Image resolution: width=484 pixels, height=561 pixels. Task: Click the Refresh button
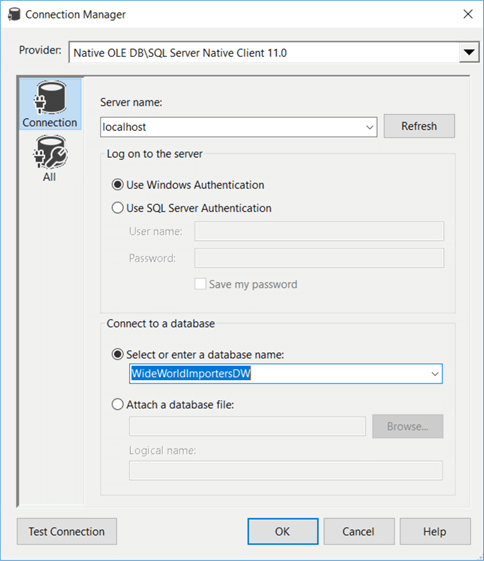coord(419,126)
